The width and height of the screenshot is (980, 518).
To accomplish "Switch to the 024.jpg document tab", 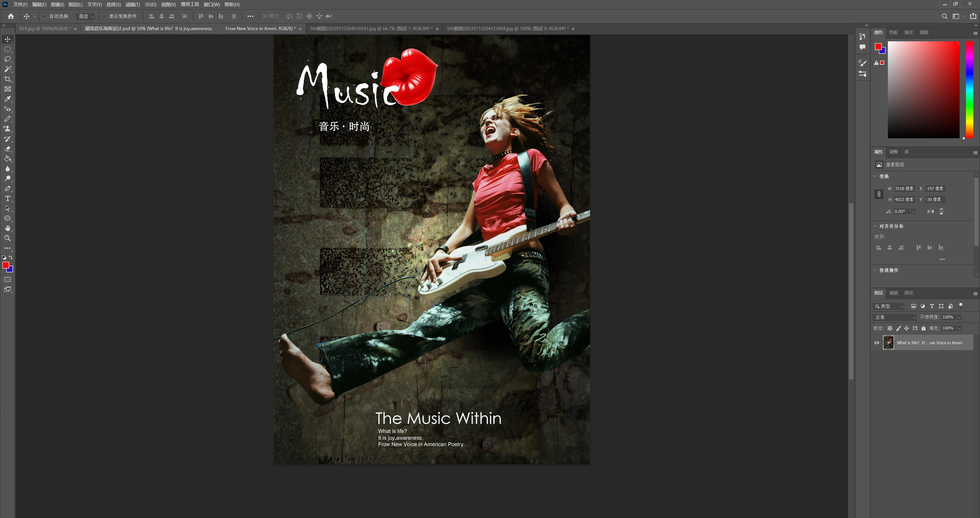I will pyautogui.click(x=45, y=29).
